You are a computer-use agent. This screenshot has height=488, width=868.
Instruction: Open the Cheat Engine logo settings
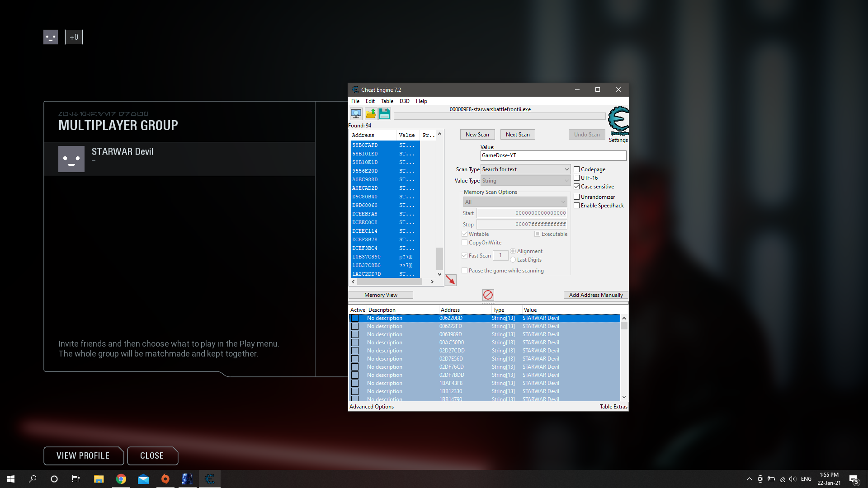[618, 121]
